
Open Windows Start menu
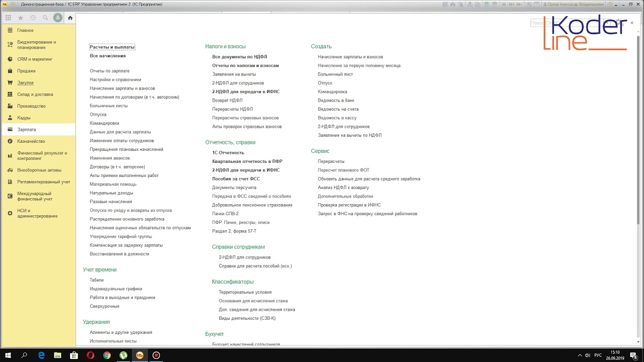[x=8, y=355]
